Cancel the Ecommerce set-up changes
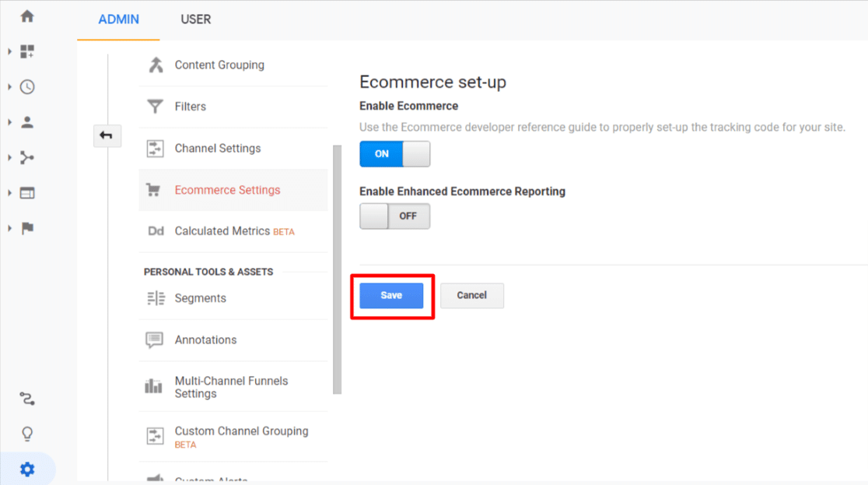 click(x=471, y=295)
